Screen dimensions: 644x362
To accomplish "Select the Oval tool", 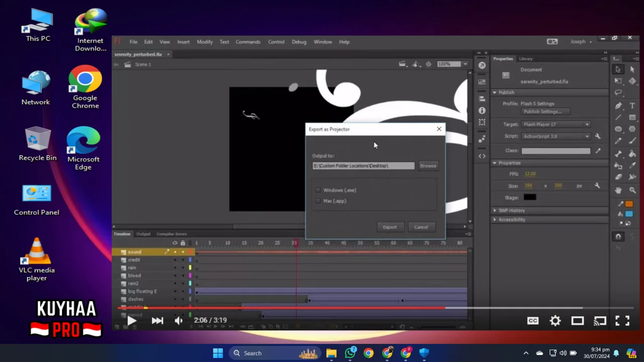I will pos(618,129).
